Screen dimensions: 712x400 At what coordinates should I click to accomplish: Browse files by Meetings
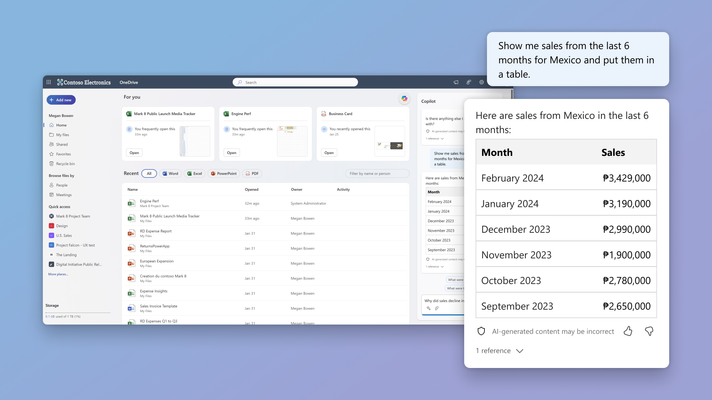click(x=60, y=195)
